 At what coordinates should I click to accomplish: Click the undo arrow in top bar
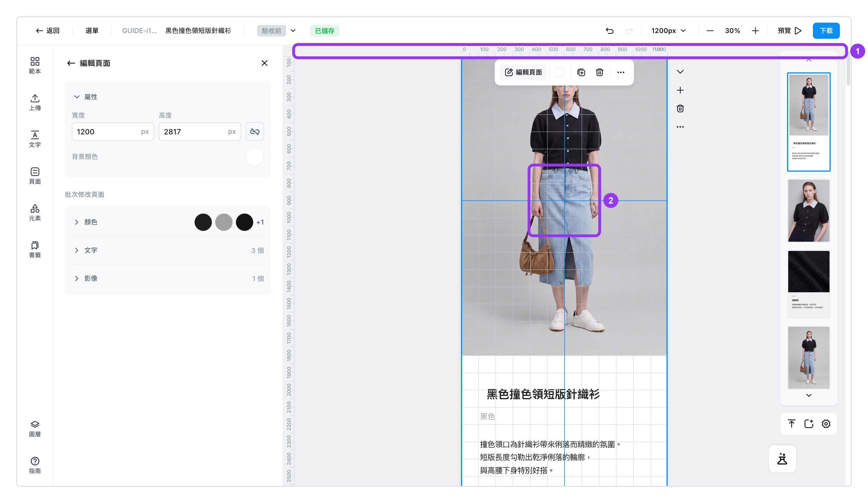pyautogui.click(x=609, y=31)
